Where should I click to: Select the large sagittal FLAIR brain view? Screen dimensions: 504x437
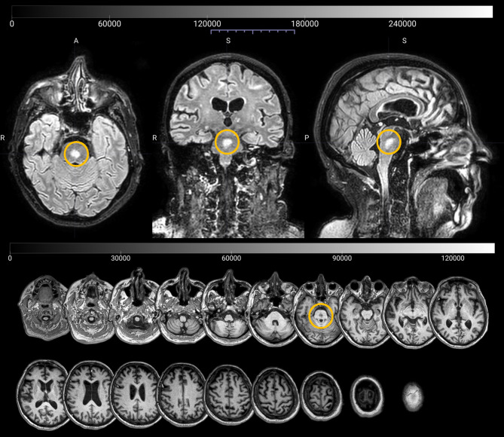click(404, 145)
